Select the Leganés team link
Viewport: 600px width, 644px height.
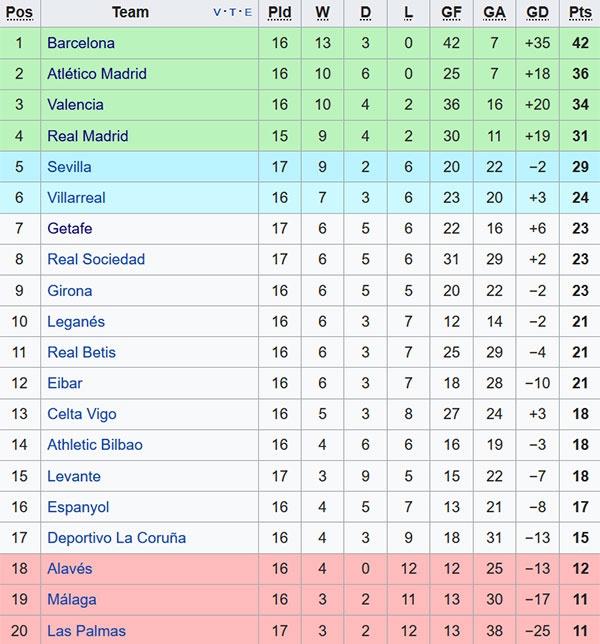click(76, 322)
